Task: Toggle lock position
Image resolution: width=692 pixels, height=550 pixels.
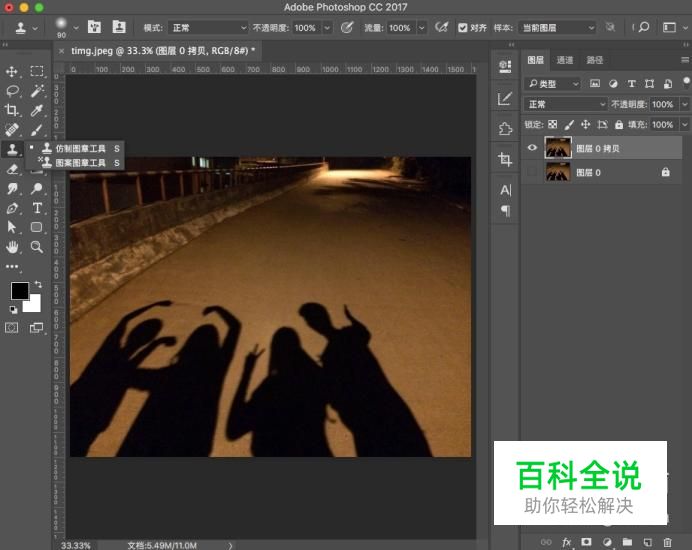Action: click(x=586, y=124)
